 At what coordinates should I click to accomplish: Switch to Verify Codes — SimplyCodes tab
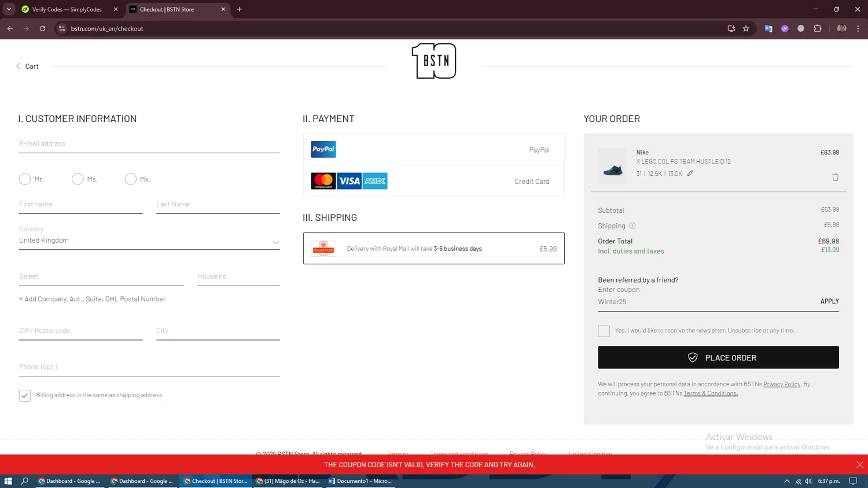[69, 9]
